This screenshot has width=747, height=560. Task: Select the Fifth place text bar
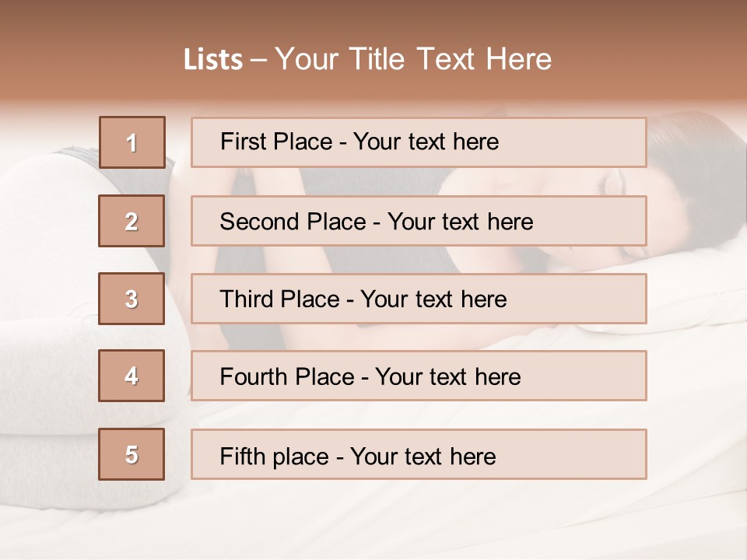[x=419, y=454]
